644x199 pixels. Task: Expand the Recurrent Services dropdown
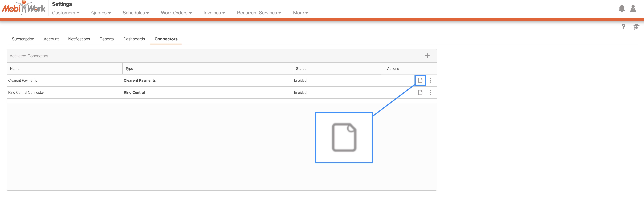(259, 13)
